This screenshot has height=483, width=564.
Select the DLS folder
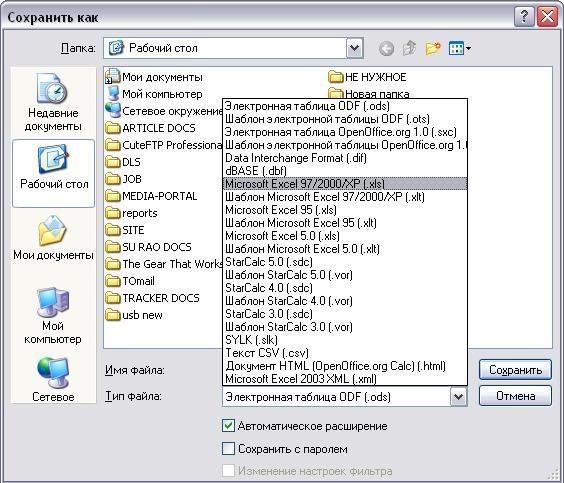(123, 162)
